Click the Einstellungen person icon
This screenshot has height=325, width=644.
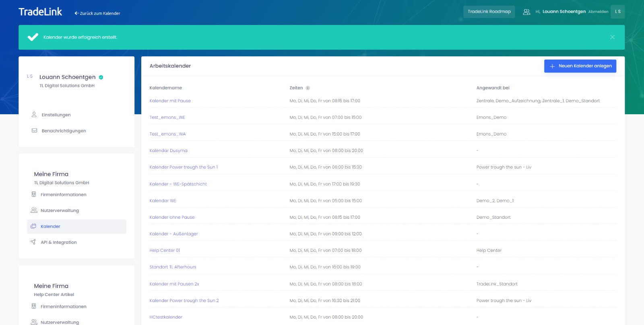(34, 115)
